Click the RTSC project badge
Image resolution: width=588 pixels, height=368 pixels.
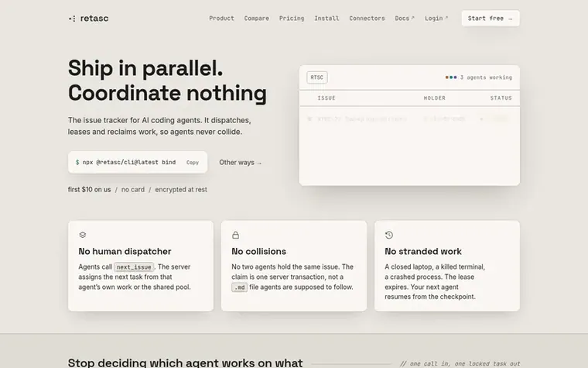[317, 77]
